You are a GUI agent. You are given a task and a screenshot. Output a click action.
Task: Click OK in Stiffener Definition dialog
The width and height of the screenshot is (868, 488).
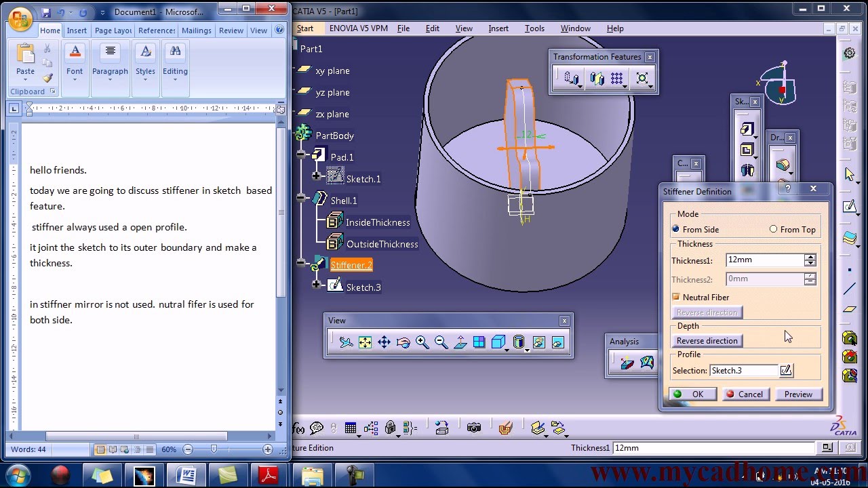(x=692, y=394)
